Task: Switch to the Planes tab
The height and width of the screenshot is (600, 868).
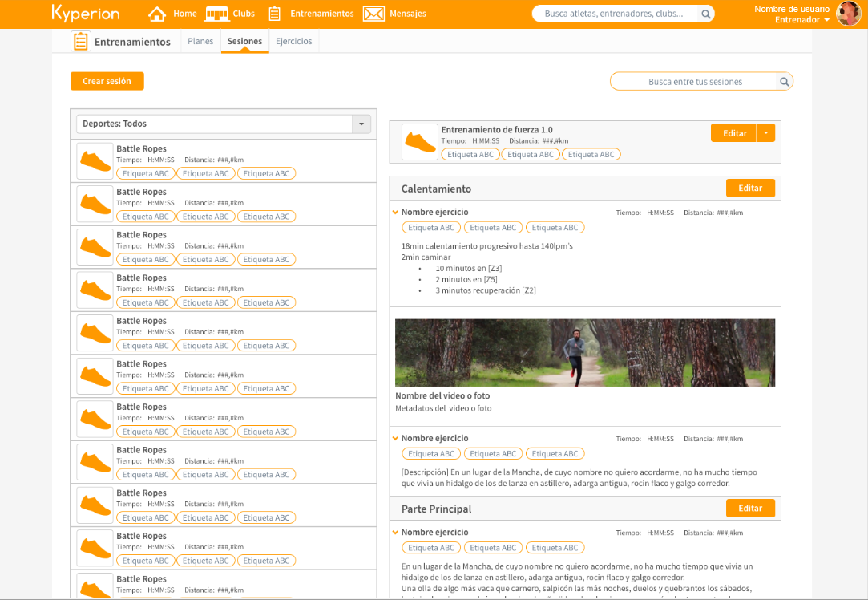Action: (200, 41)
